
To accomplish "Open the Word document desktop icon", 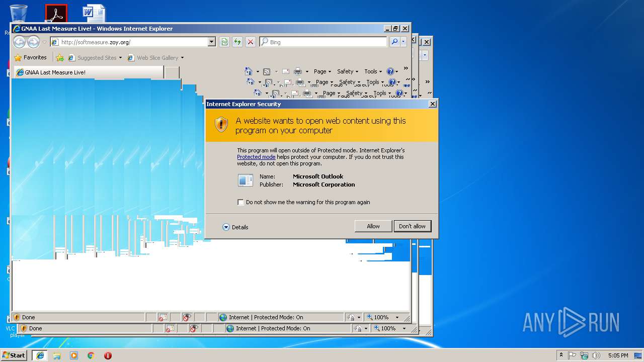I will click(94, 14).
